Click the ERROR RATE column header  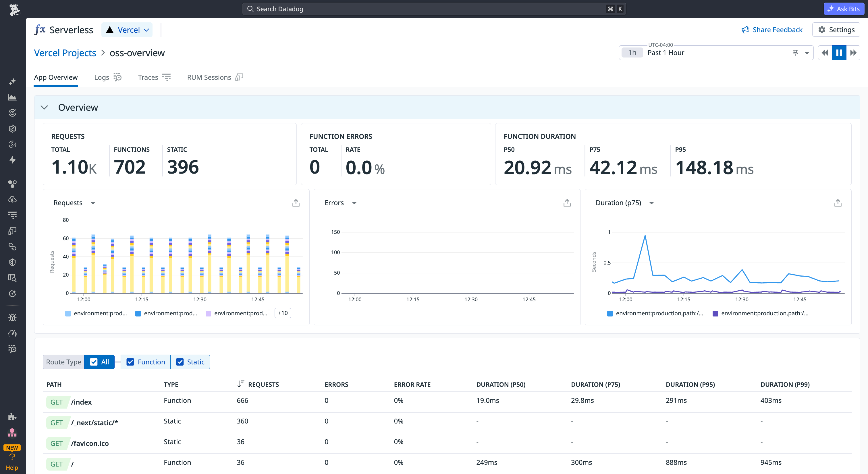tap(412, 384)
